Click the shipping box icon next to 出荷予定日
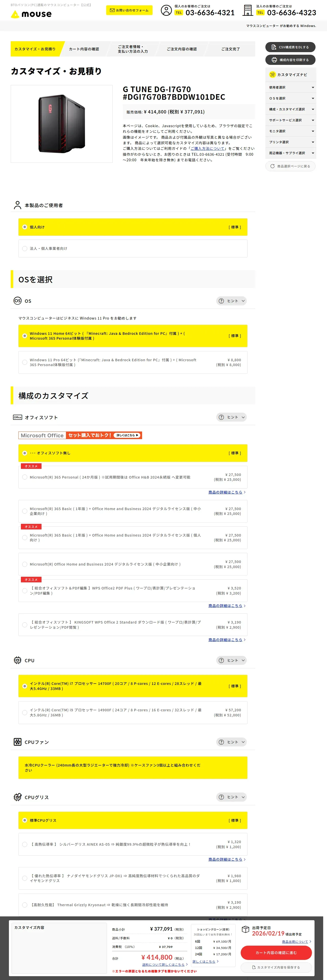Image resolution: width=327 pixels, height=980 pixels. click(x=246, y=929)
